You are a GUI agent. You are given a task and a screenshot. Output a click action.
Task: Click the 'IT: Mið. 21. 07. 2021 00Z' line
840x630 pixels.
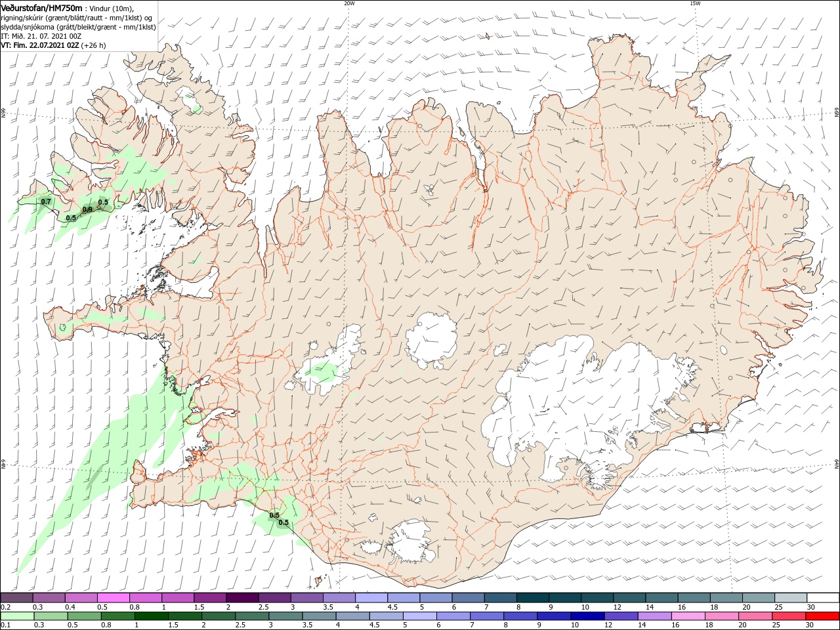[41, 36]
